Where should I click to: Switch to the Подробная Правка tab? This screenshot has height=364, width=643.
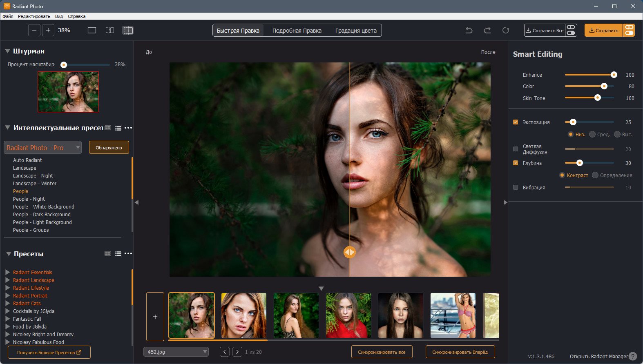tap(297, 31)
